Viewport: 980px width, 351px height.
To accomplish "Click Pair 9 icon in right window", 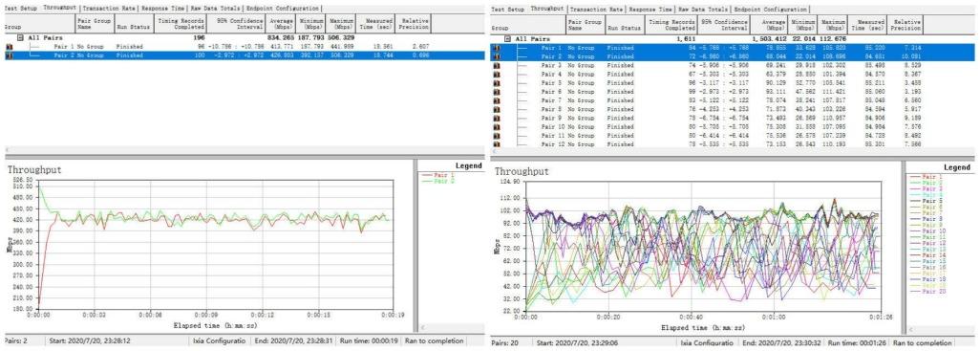I will pyautogui.click(x=497, y=118).
